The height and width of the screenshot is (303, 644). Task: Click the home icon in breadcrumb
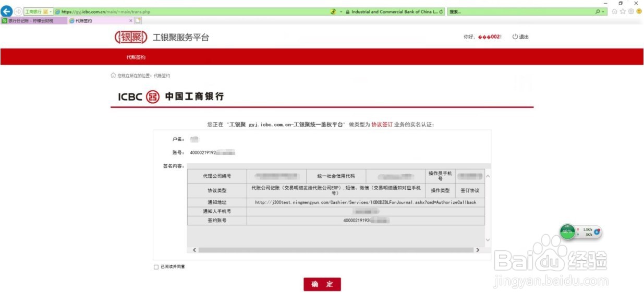(x=113, y=76)
